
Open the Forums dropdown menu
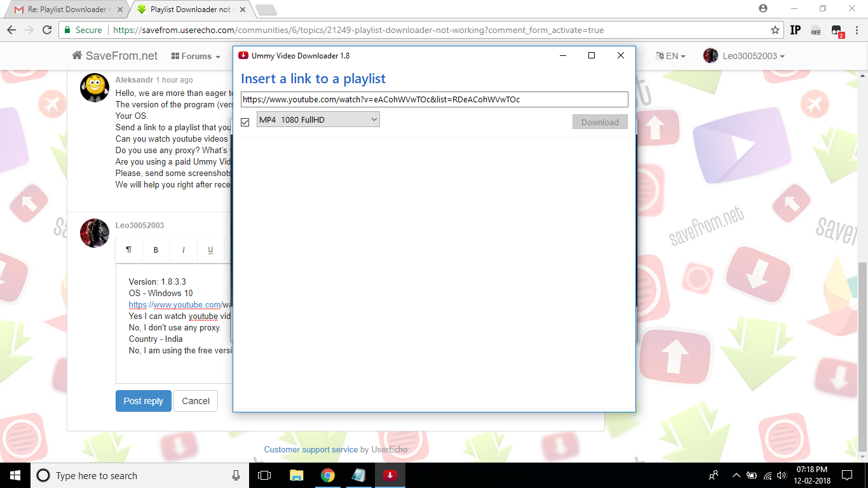coord(196,56)
